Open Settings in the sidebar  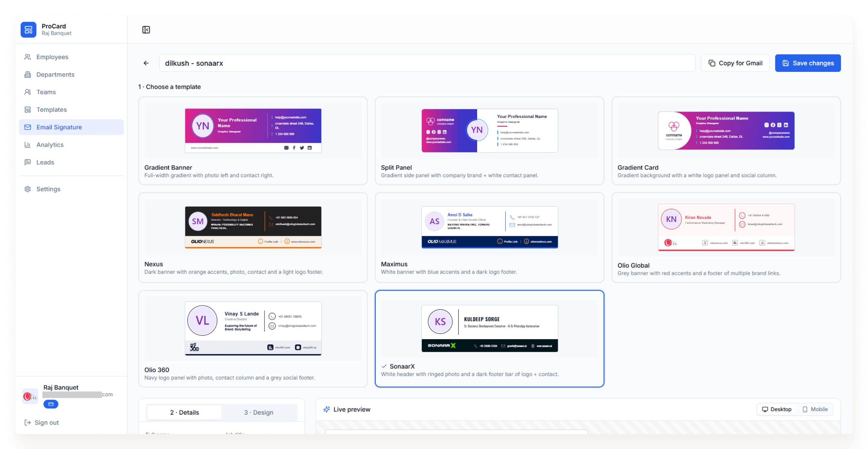(x=71, y=189)
